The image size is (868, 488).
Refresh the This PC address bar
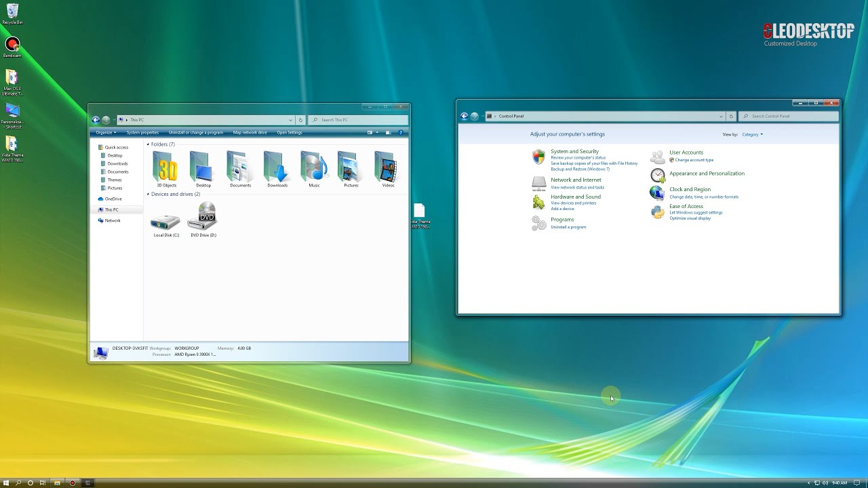point(300,120)
